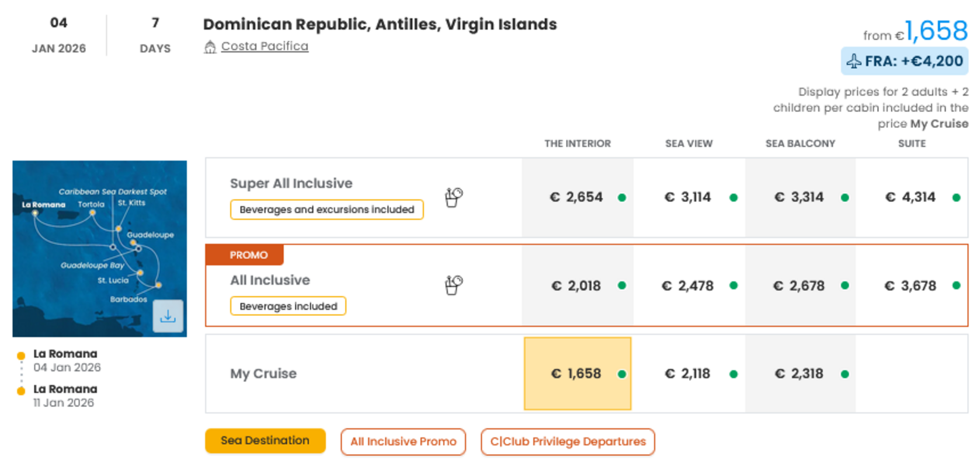Select My Cruise Sea View €2,118
980x467 pixels.
pyautogui.click(x=688, y=374)
